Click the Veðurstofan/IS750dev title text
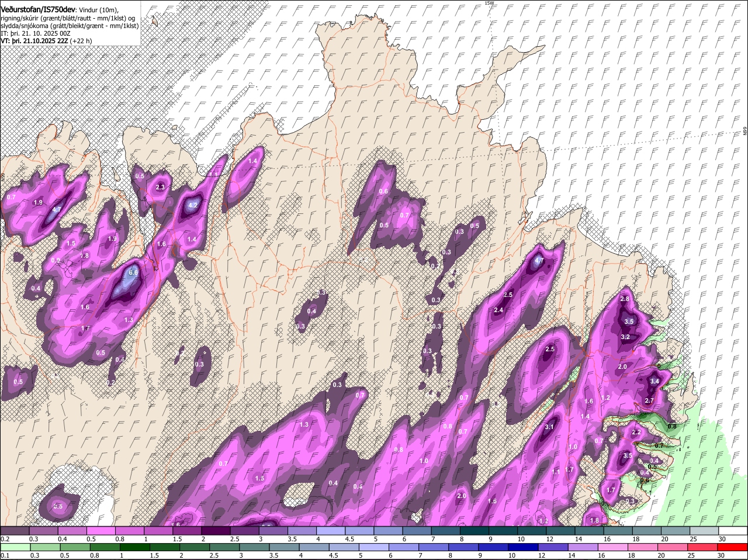The image size is (748, 560). click(38, 10)
